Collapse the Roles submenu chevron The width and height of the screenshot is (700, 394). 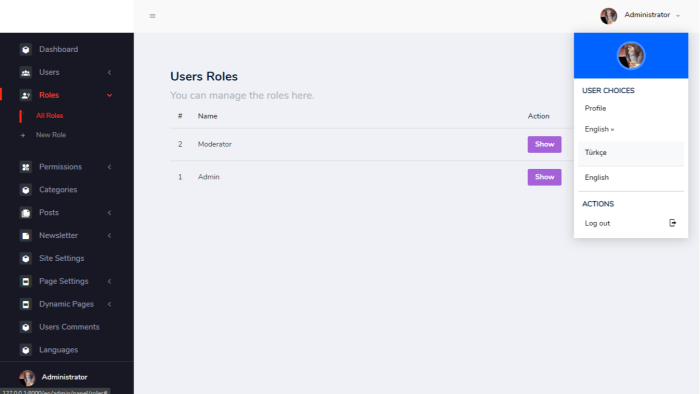tap(109, 95)
